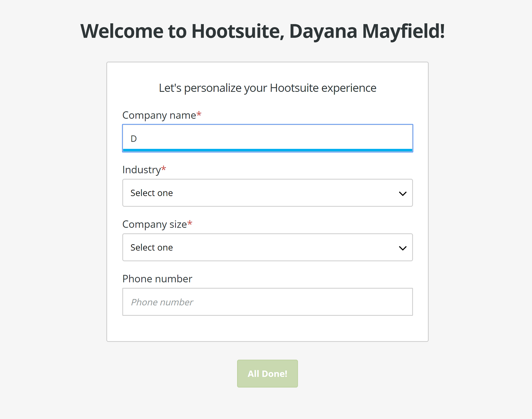Click the chevron arrow in Company size field
This screenshot has height=419, width=532.
(x=402, y=248)
